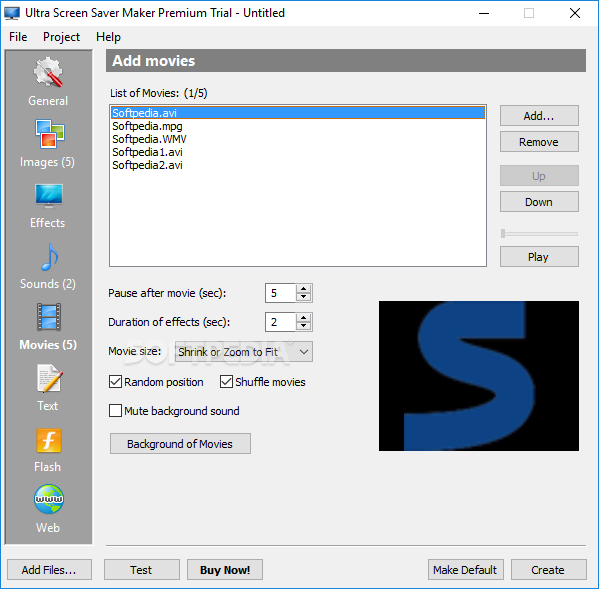Select Softpedia1.avi in movie list
The height and width of the screenshot is (589, 599).
coord(298,152)
